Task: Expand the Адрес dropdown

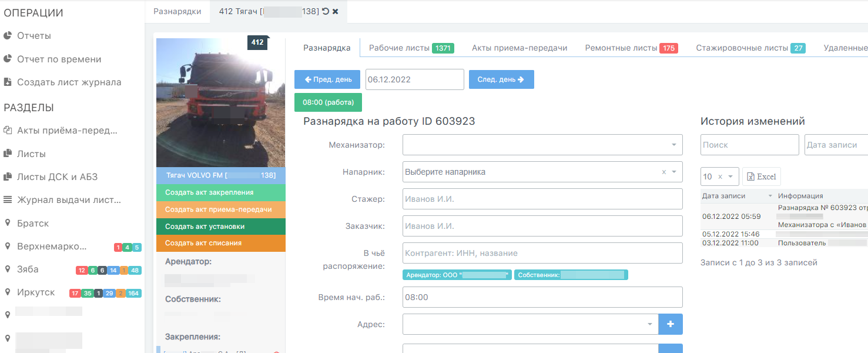Action: click(531, 324)
